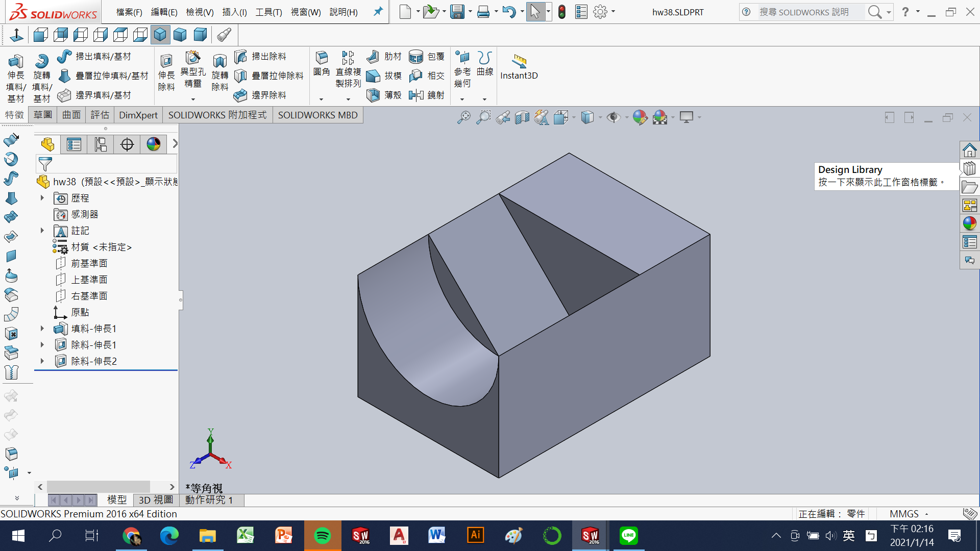
Task: Click the DisplayManager color sphere tab
Action: pyautogui.click(x=153, y=144)
